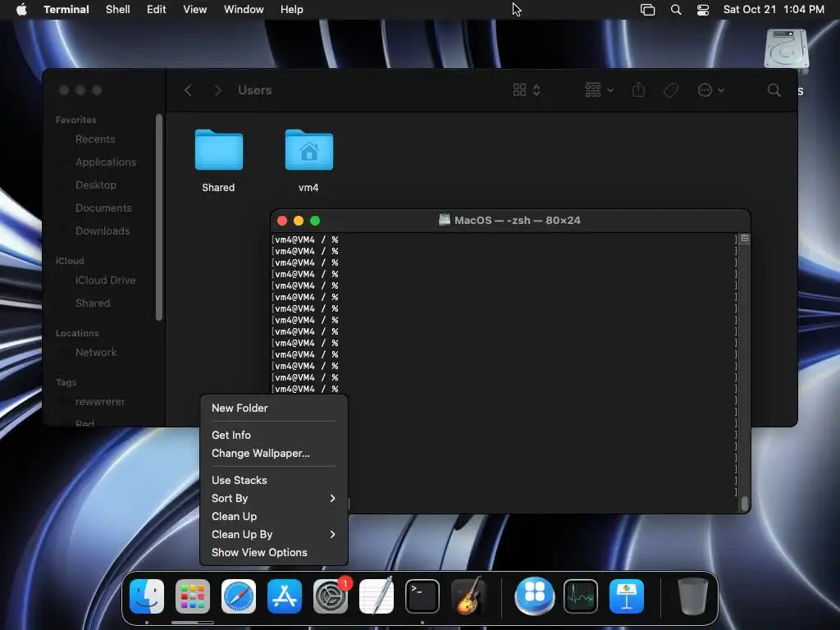Open the Finder group-by dropdown
840x630 pixels.
[x=599, y=90]
